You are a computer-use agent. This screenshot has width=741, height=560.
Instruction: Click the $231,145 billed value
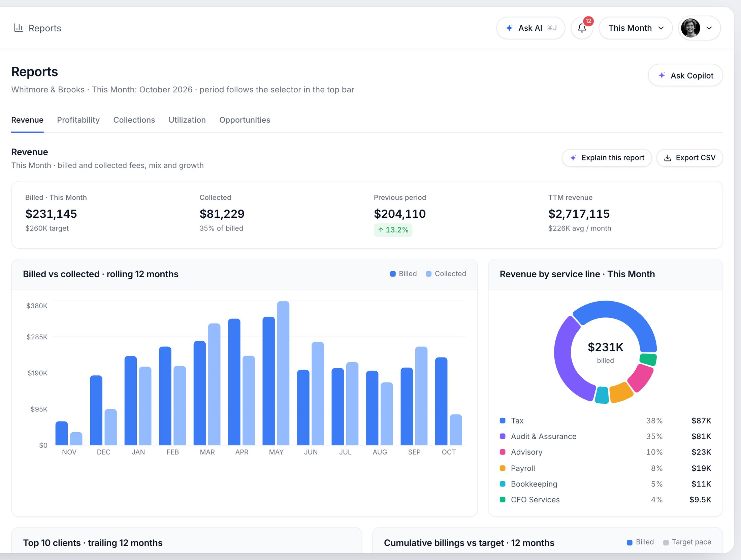(x=51, y=214)
